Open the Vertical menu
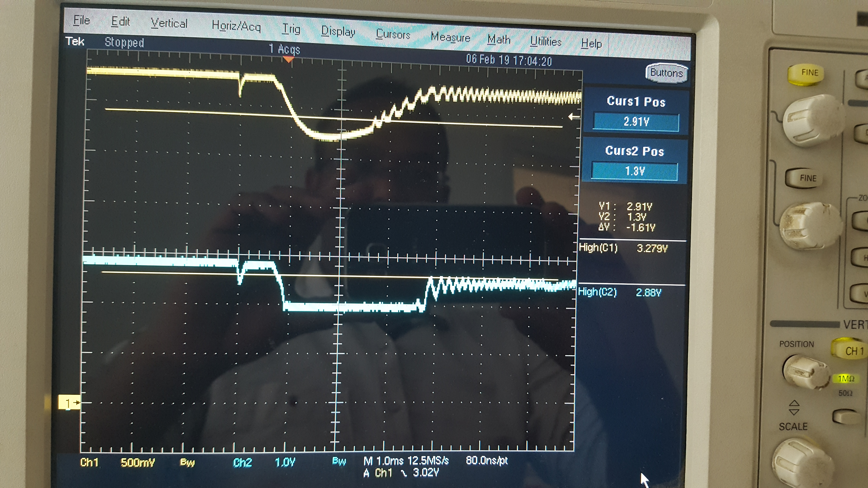 pyautogui.click(x=169, y=24)
